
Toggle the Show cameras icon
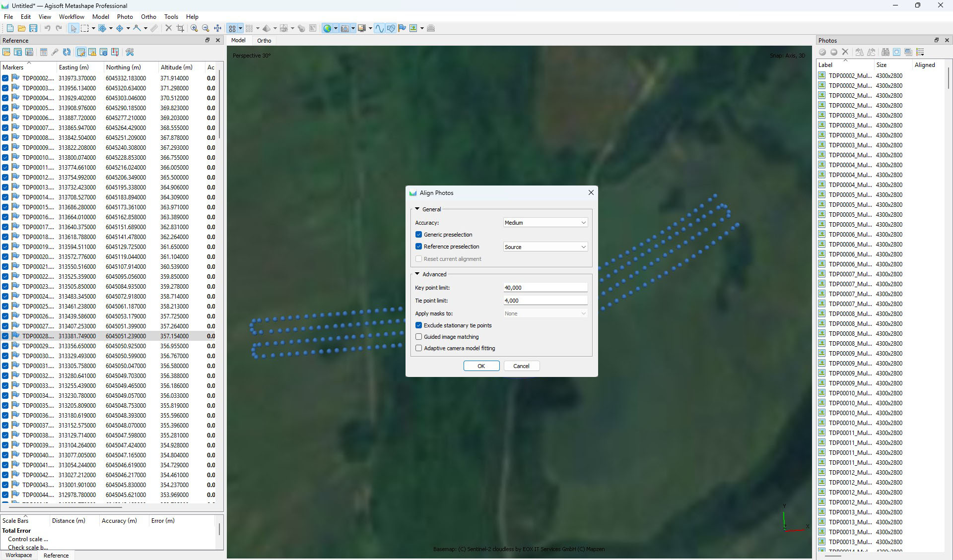tap(344, 28)
